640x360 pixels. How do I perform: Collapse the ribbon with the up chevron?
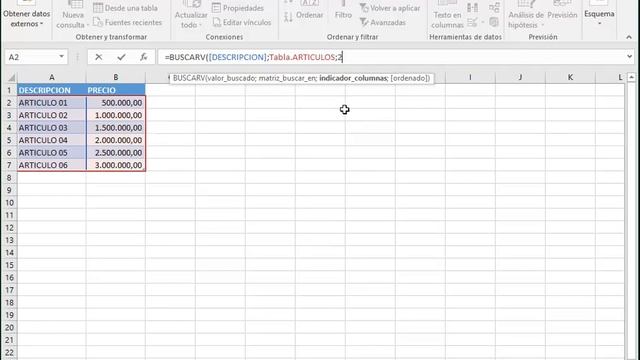point(629,37)
